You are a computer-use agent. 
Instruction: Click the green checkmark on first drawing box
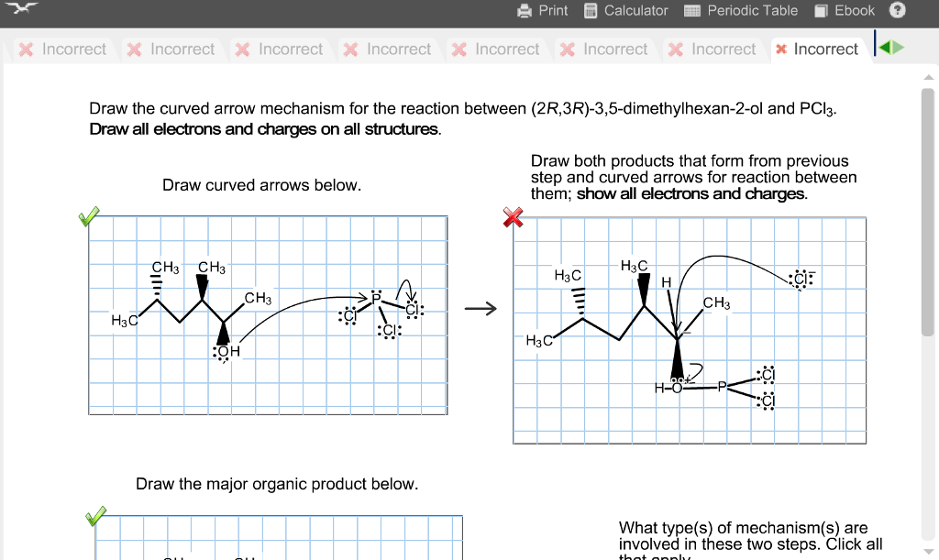(89, 216)
